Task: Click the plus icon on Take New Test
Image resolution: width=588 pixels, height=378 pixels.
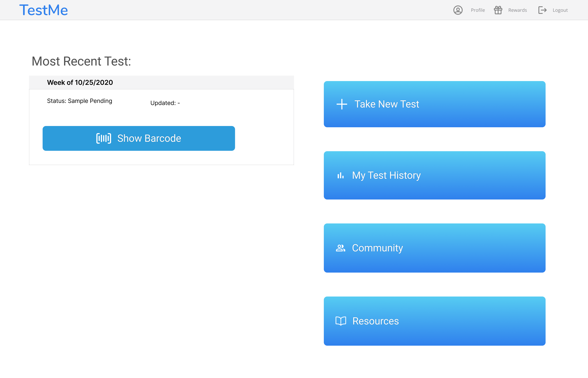Action: [x=342, y=104]
